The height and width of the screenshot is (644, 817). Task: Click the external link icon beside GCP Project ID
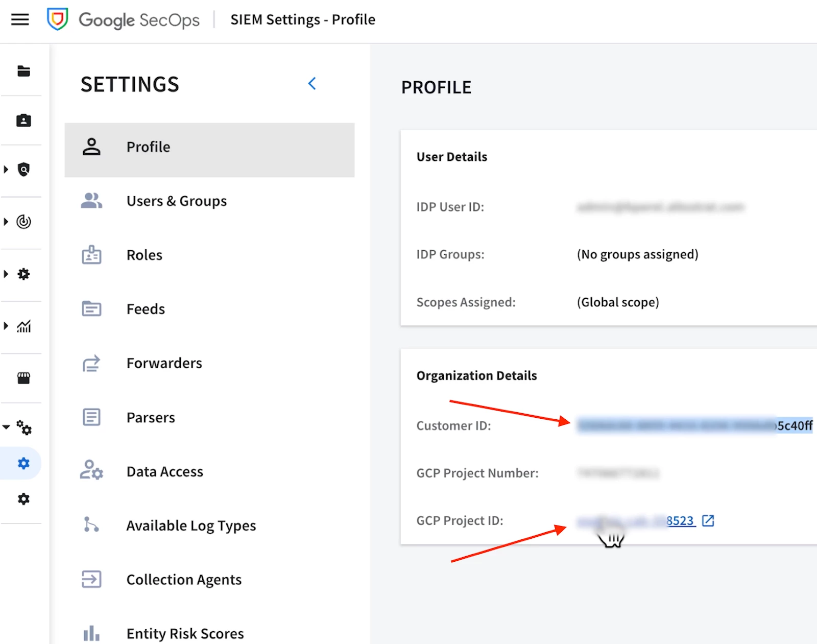(708, 520)
